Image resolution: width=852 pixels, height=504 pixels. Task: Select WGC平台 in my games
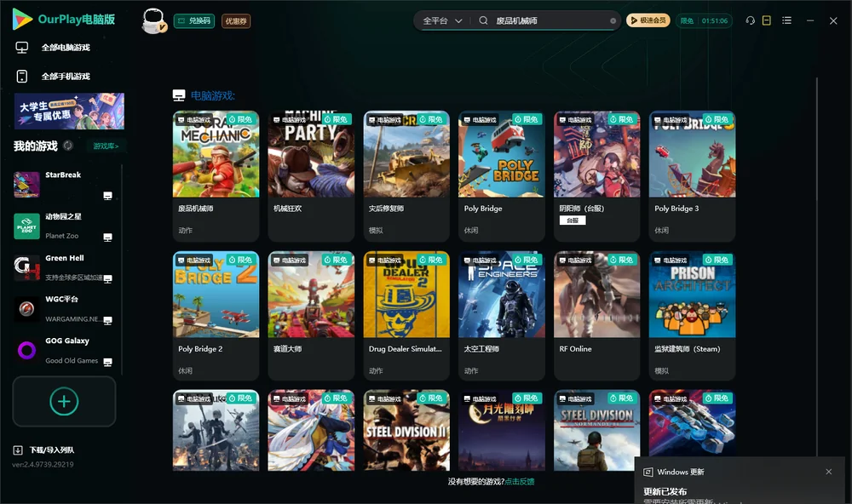[x=63, y=309]
